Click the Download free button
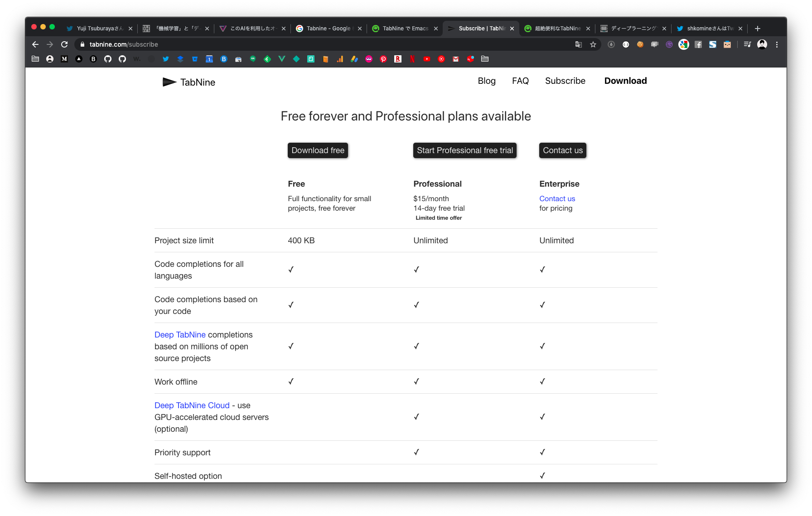812x516 pixels. click(318, 150)
